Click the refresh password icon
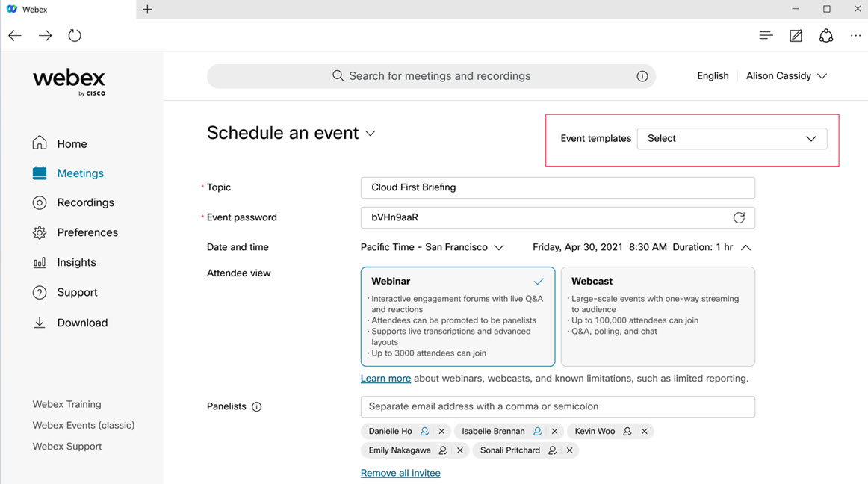The width and height of the screenshot is (868, 484). pyautogui.click(x=739, y=217)
